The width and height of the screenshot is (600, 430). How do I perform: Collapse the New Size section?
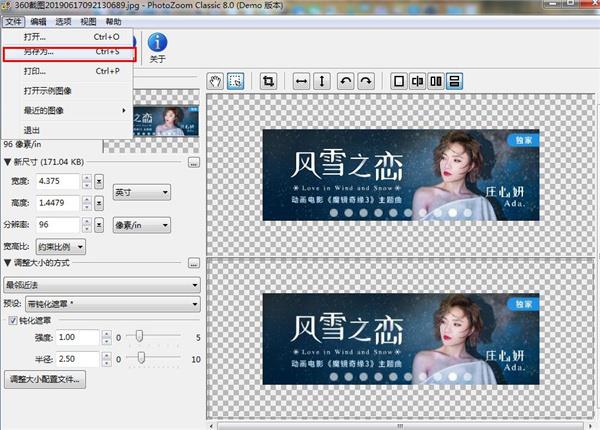tap(7, 162)
